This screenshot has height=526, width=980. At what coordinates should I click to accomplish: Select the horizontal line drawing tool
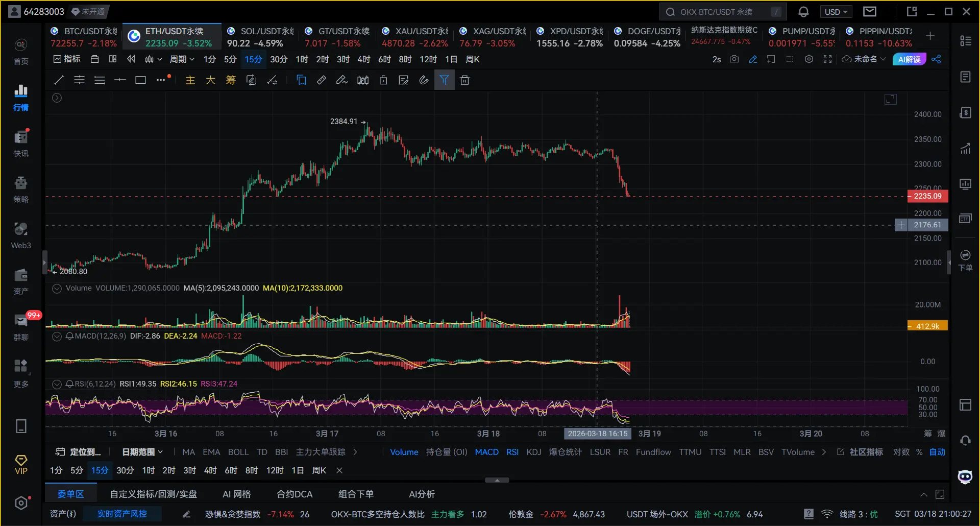tap(120, 80)
